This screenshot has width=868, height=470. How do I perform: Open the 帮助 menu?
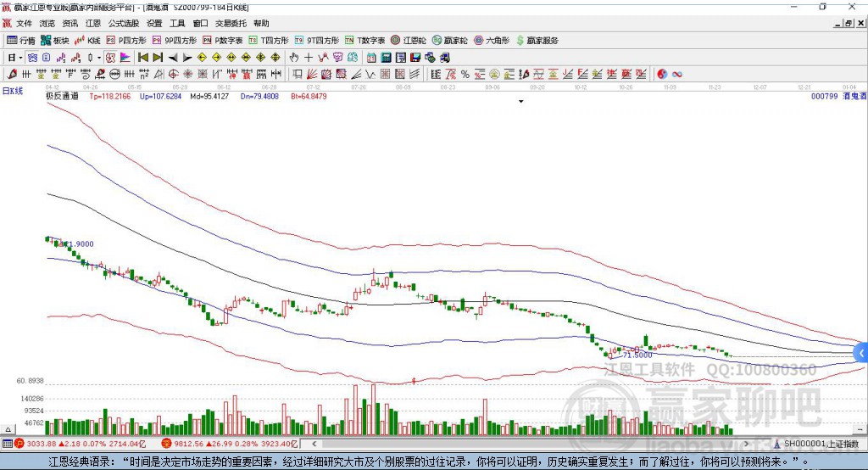(x=261, y=23)
